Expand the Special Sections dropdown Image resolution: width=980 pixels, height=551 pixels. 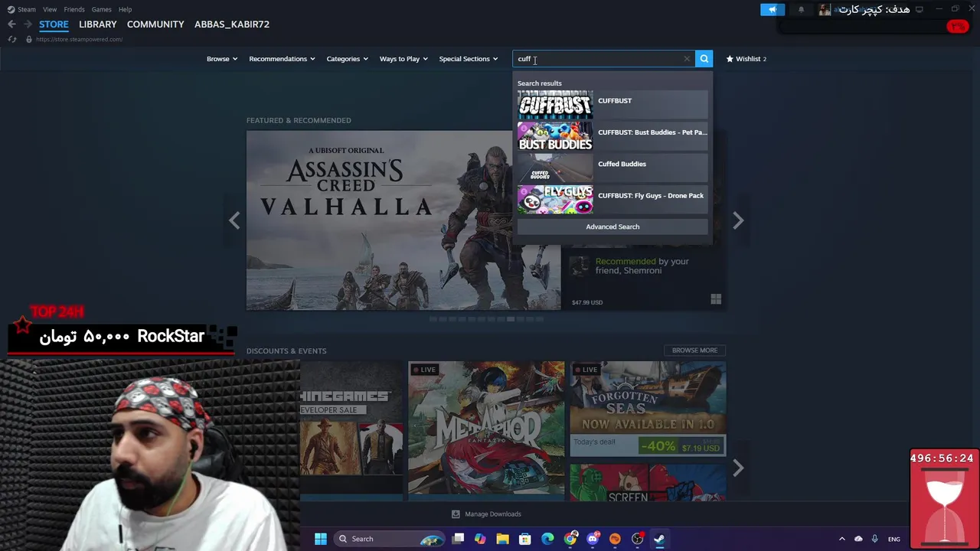click(x=469, y=59)
